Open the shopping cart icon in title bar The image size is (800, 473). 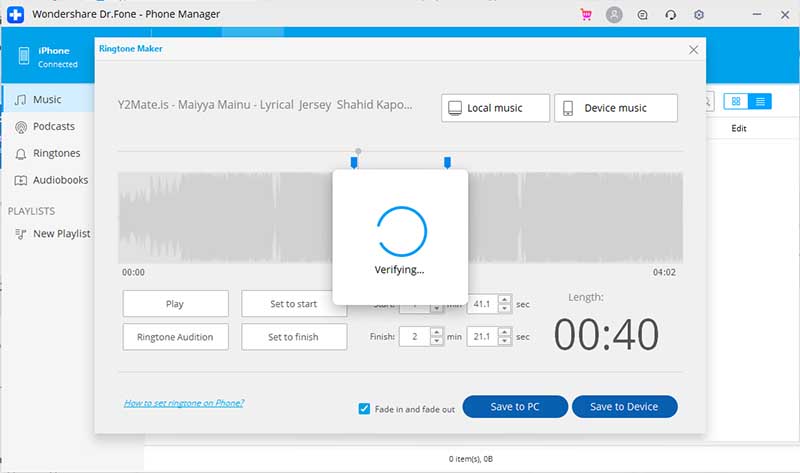pos(586,15)
